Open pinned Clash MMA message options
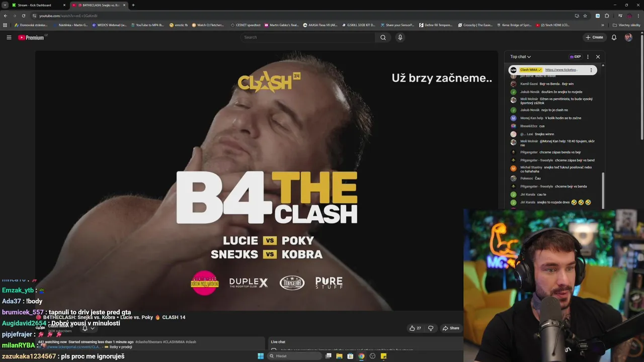The width and height of the screenshot is (644, 362). [x=591, y=70]
